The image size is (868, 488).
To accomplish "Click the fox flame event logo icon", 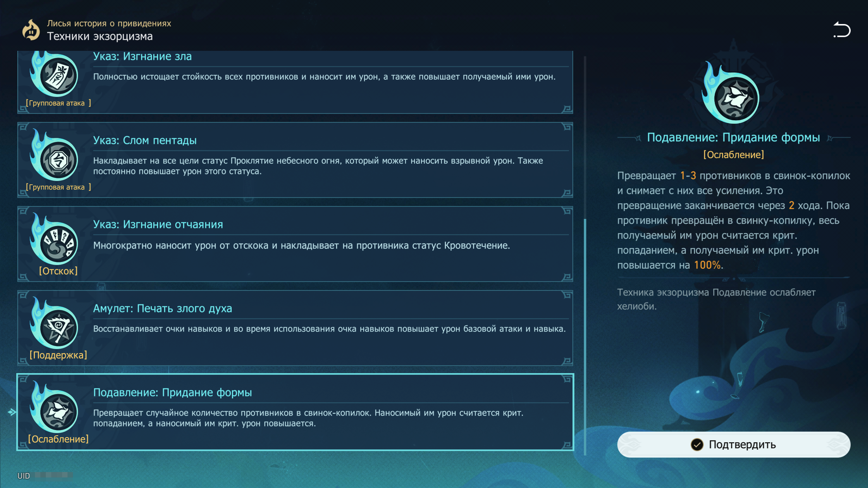I will (x=31, y=30).
